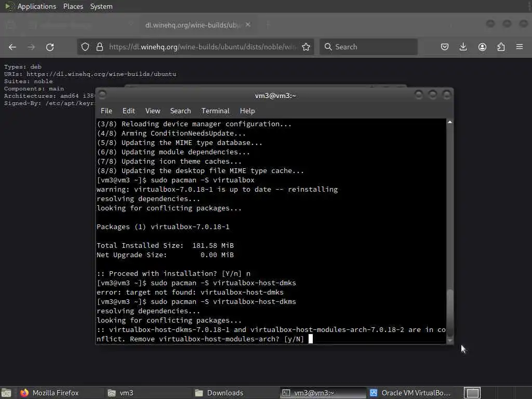Click 'Total Installed Size' terminal line
This screenshot has height=399, width=532.
point(165,245)
